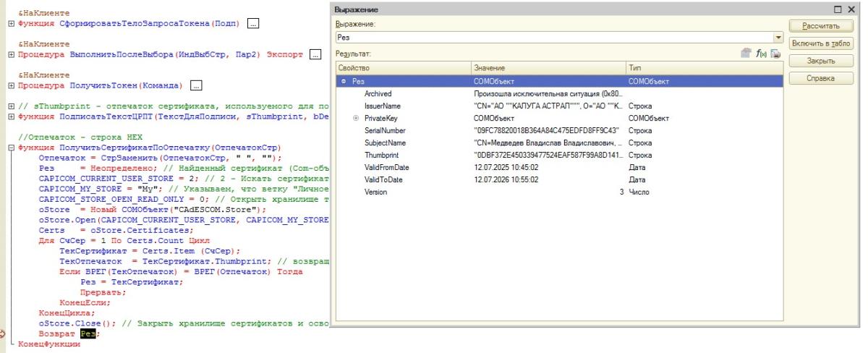Click the Справка help button
Image resolution: width=868 pixels, height=353 pixels.
pyautogui.click(x=822, y=78)
